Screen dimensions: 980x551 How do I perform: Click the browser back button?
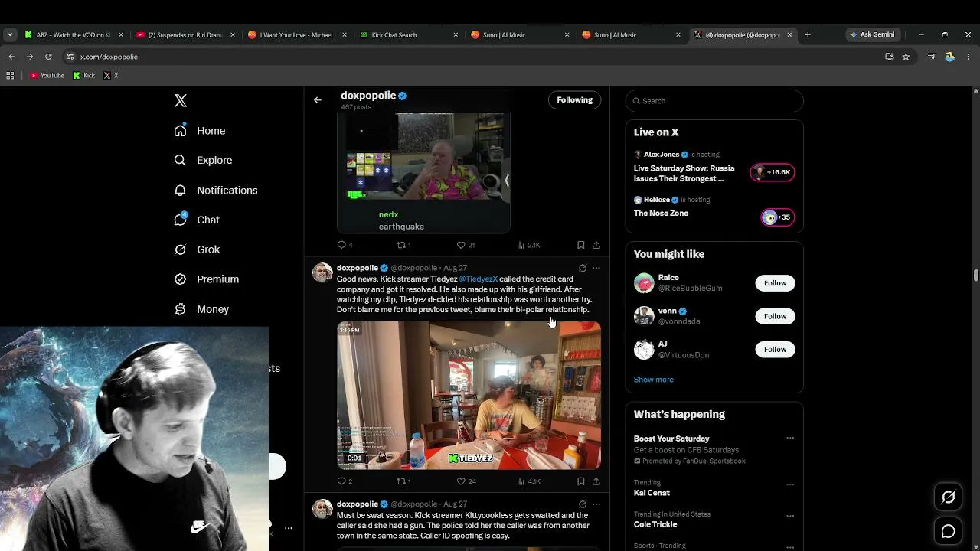11,57
